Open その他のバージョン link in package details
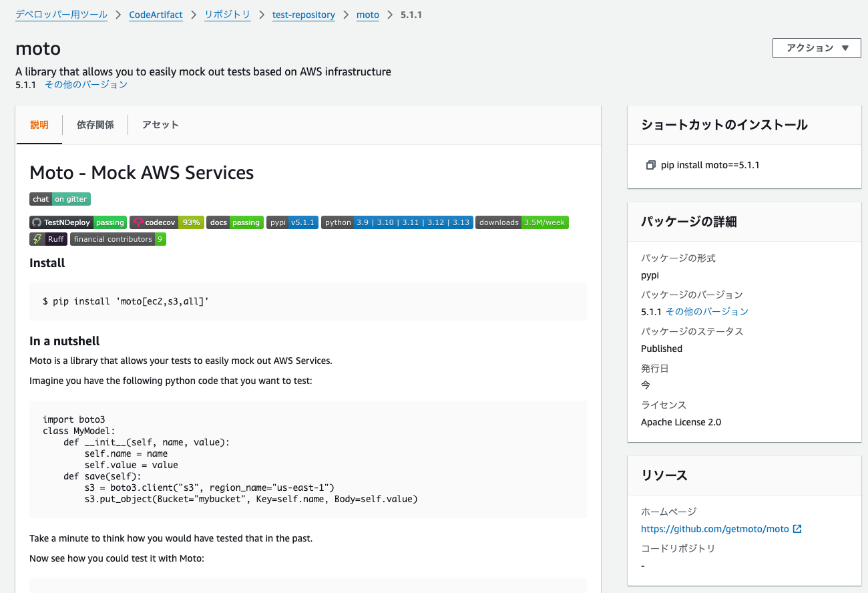This screenshot has width=868, height=593. point(707,312)
